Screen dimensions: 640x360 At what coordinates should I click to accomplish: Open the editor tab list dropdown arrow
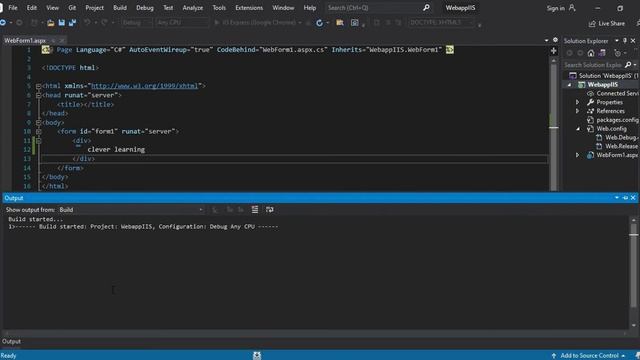[x=547, y=40]
